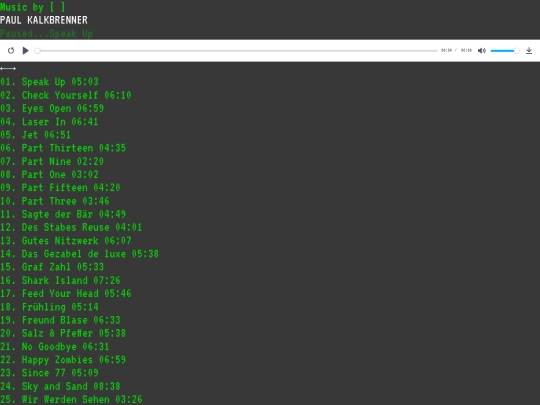Click the restart/replay track icon
This screenshot has height=405, width=540.
(11, 51)
